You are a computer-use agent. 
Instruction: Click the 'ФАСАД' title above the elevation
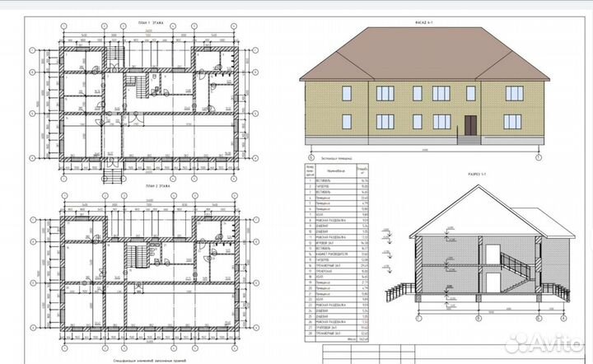coord(423,23)
